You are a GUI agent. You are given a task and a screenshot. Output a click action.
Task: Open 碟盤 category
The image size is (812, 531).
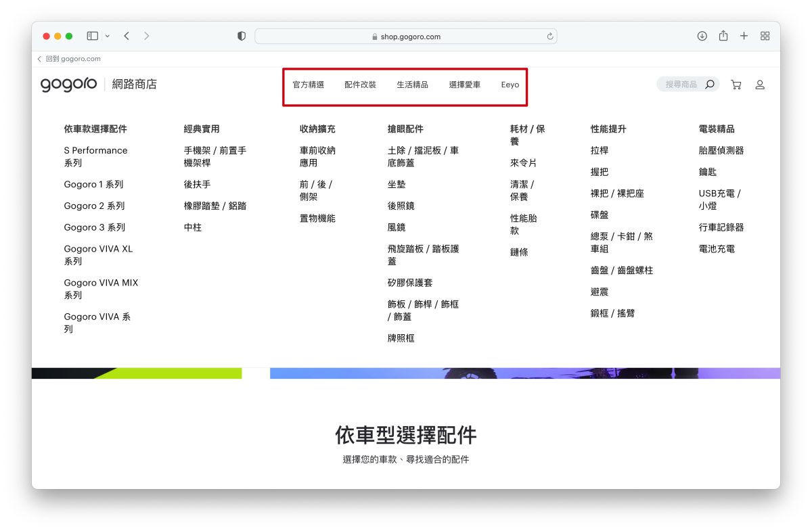tap(600, 215)
